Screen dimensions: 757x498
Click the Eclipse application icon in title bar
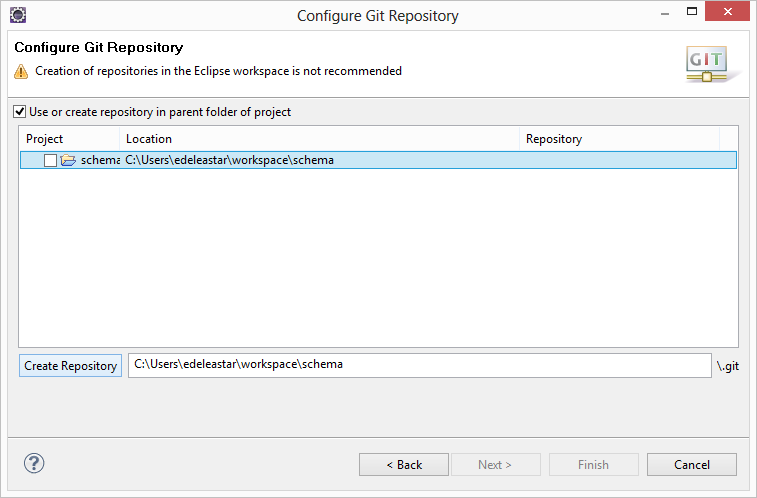18,15
